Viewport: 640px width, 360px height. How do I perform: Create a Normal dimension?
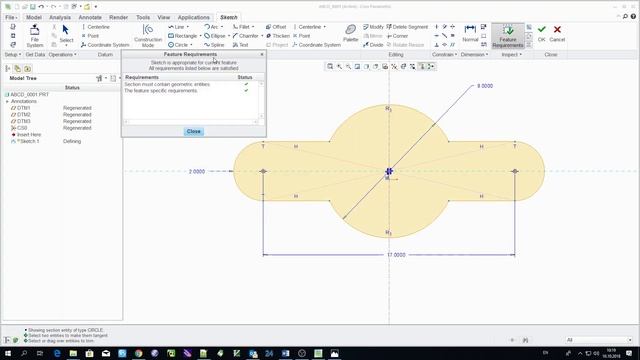pyautogui.click(x=470, y=33)
